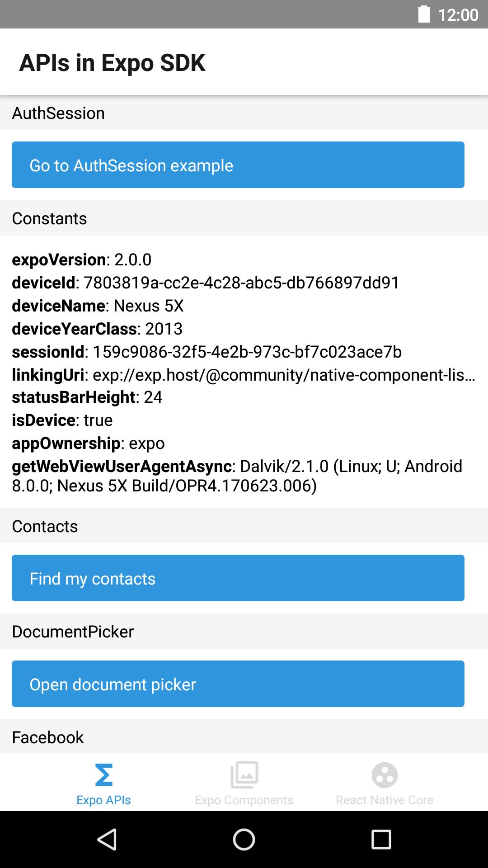Click the battery icon in status bar
The image size is (488, 868).
tap(423, 14)
